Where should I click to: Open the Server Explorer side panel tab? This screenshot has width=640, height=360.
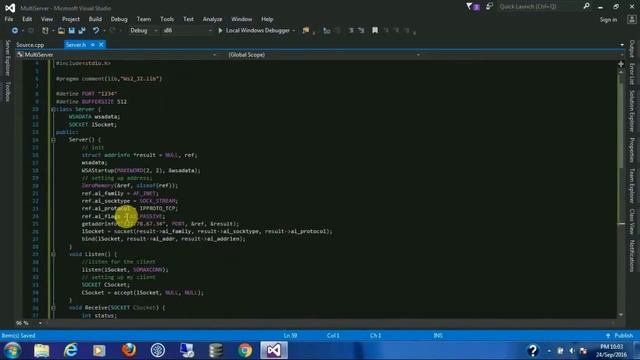pyautogui.click(x=7, y=58)
